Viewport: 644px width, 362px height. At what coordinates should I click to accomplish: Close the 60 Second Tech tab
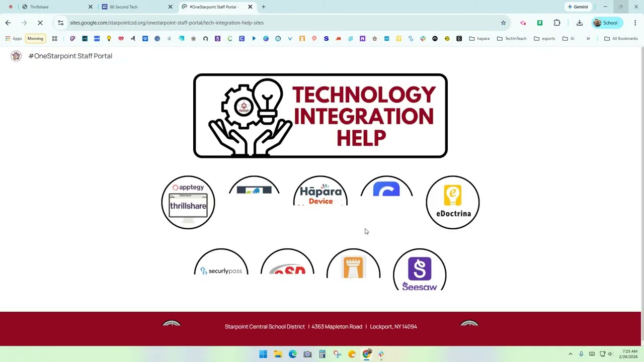pyautogui.click(x=170, y=7)
